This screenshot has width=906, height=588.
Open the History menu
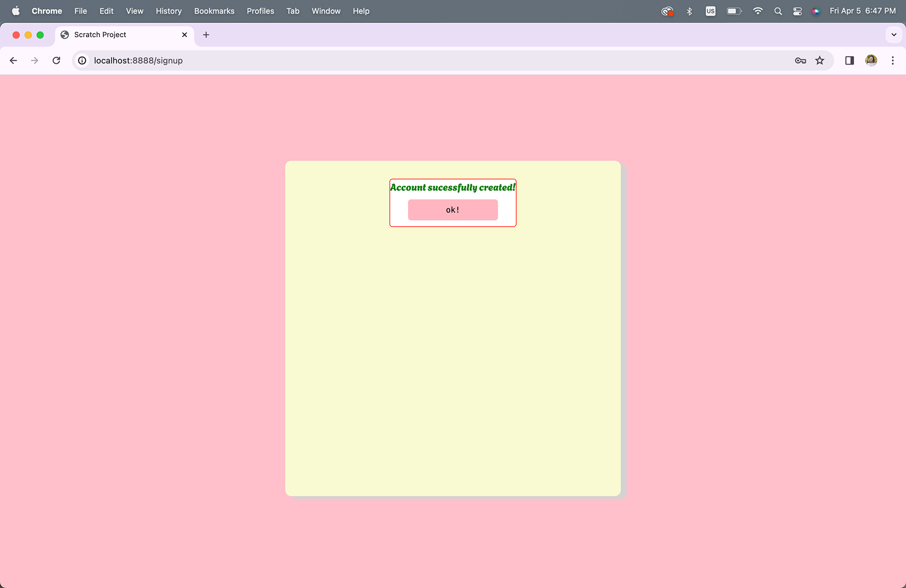click(168, 11)
